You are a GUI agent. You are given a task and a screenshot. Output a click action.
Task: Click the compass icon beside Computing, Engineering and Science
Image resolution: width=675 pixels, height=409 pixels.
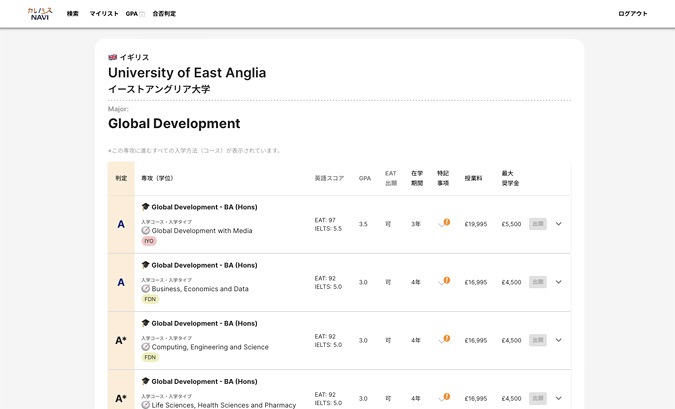(146, 347)
